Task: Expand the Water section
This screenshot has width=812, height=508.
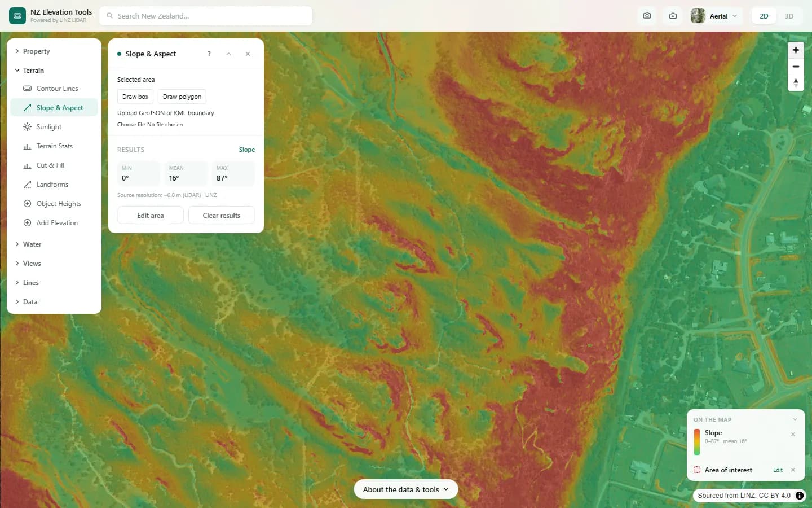Action: click(54, 244)
